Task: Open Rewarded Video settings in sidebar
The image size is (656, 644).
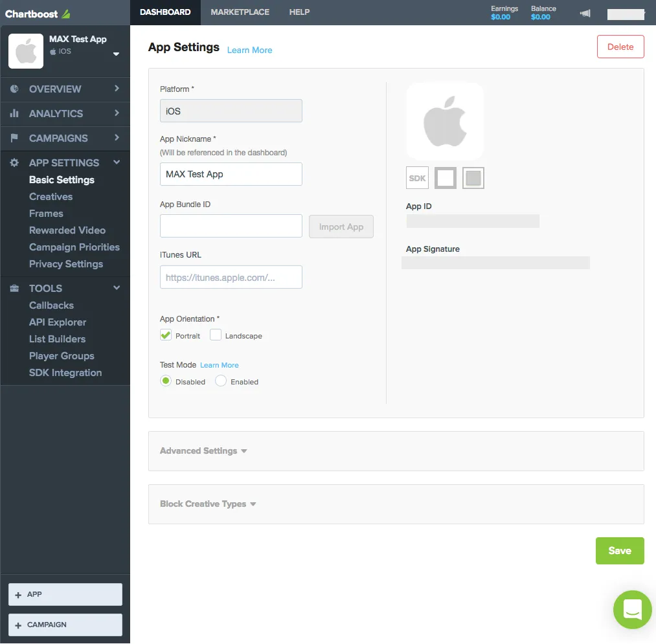Action: coord(67,230)
